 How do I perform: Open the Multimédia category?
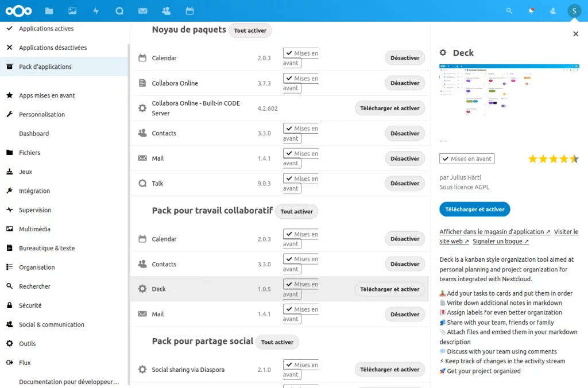click(64, 229)
